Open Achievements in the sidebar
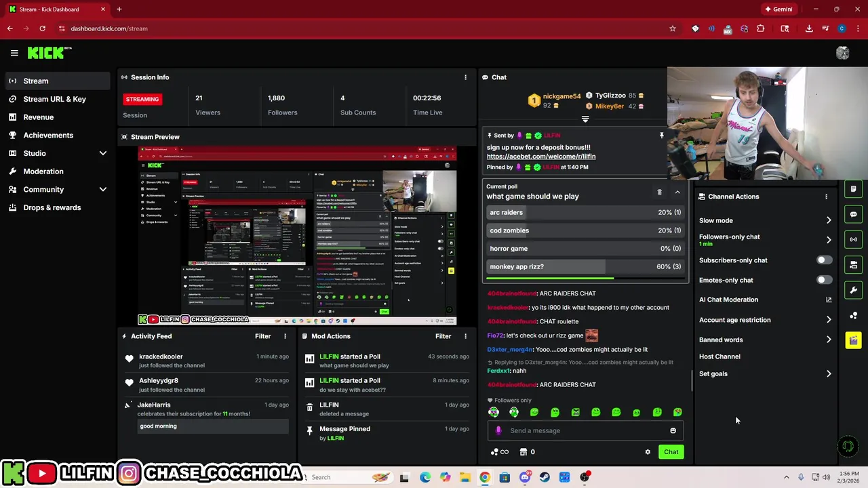Viewport: 868px width, 488px height. pos(57,135)
